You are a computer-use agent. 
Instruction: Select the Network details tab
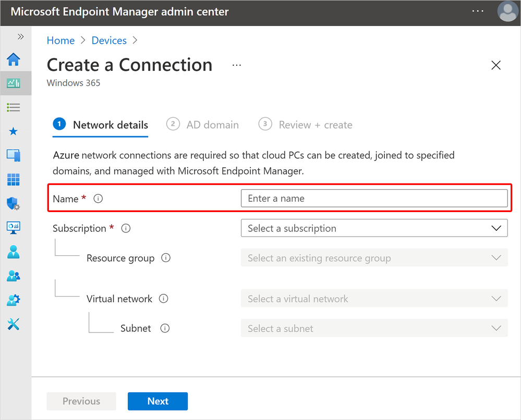[100, 125]
